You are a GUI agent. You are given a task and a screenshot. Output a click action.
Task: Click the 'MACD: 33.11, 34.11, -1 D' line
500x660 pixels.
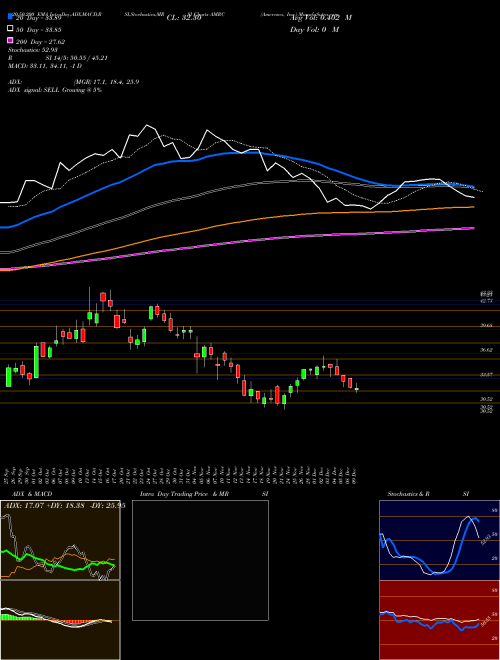point(45,66)
